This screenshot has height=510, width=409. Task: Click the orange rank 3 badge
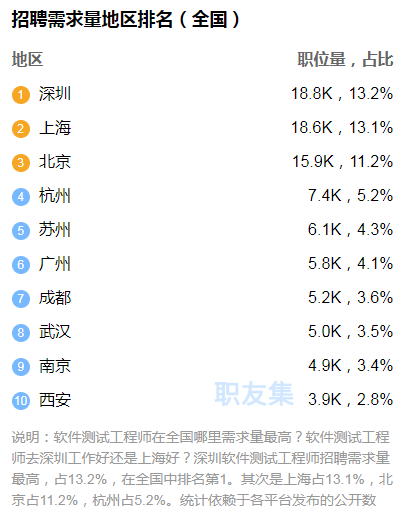[x=21, y=163]
